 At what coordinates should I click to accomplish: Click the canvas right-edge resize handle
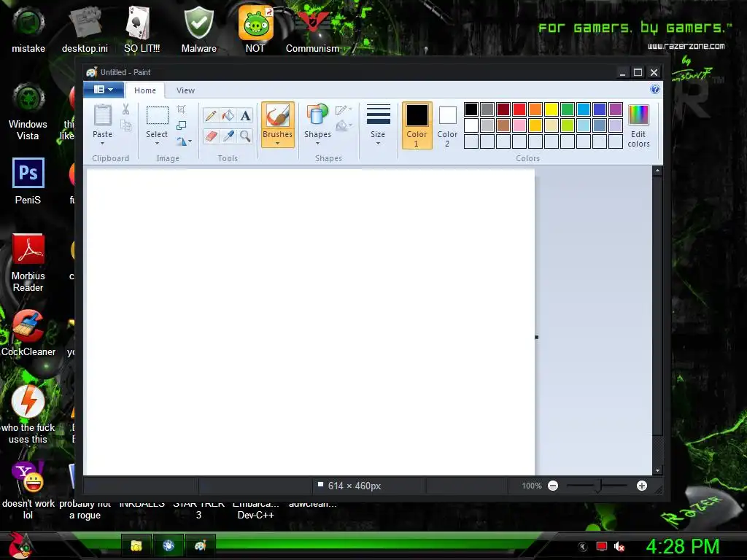(x=536, y=337)
